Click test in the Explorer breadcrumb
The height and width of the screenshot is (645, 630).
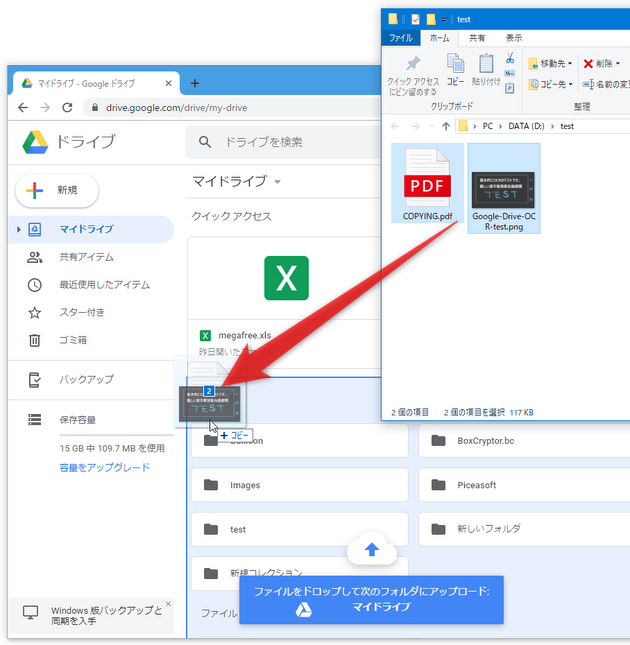[x=567, y=126]
